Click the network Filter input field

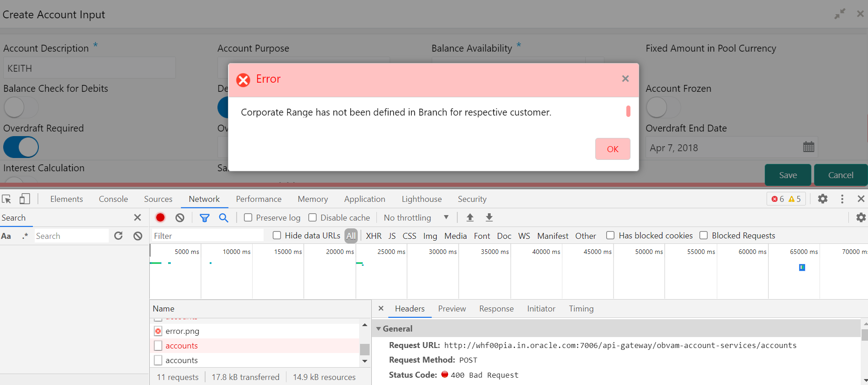click(208, 236)
